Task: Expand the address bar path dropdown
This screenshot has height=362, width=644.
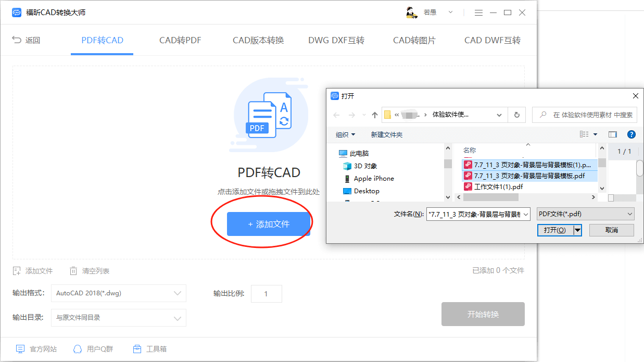Action: 499,115
